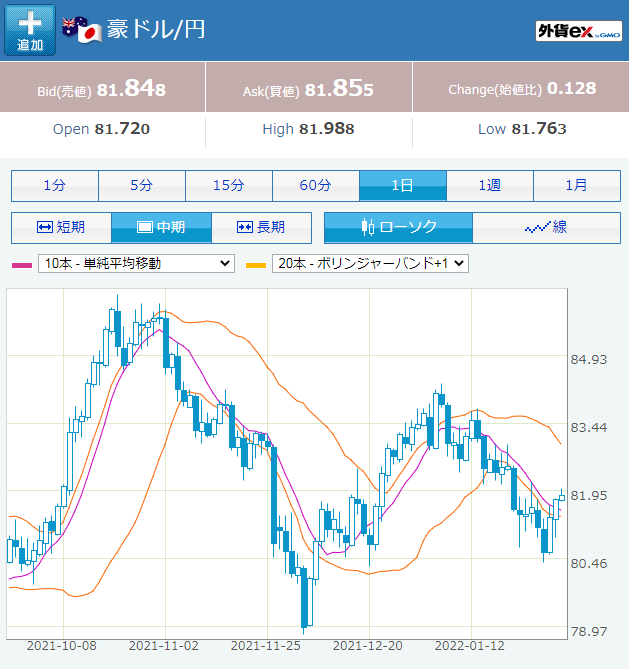This screenshot has height=669, width=629.
Task: Select the 1分 timeframe tab
Action: (55, 186)
